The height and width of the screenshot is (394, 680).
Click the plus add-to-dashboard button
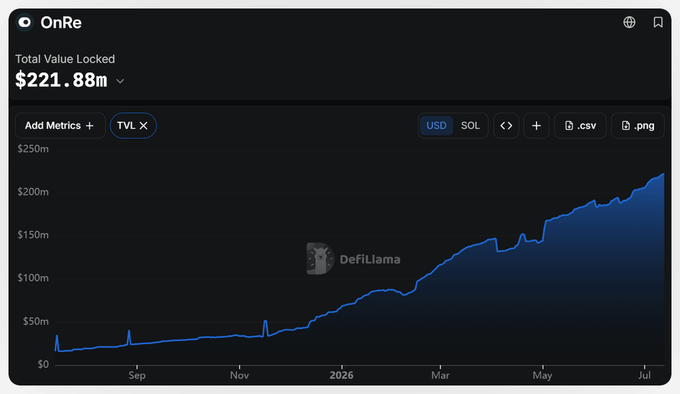click(536, 126)
